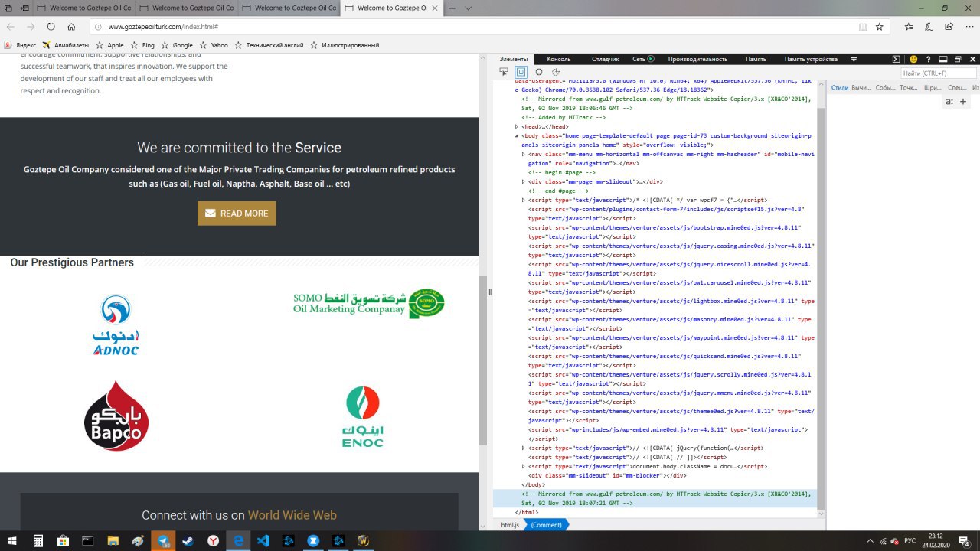The width and height of the screenshot is (980, 551).
Task: Open the Яндекс favorites bookmark
Action: click(20, 45)
